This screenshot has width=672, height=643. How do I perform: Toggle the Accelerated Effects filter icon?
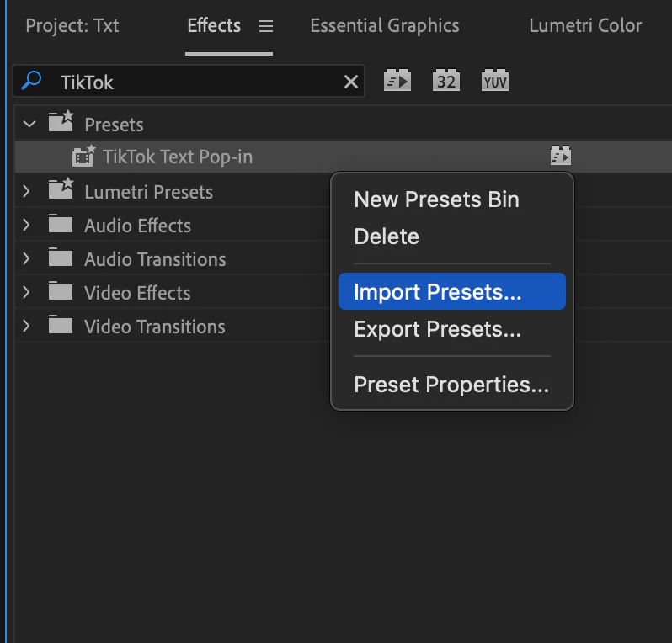(x=397, y=81)
